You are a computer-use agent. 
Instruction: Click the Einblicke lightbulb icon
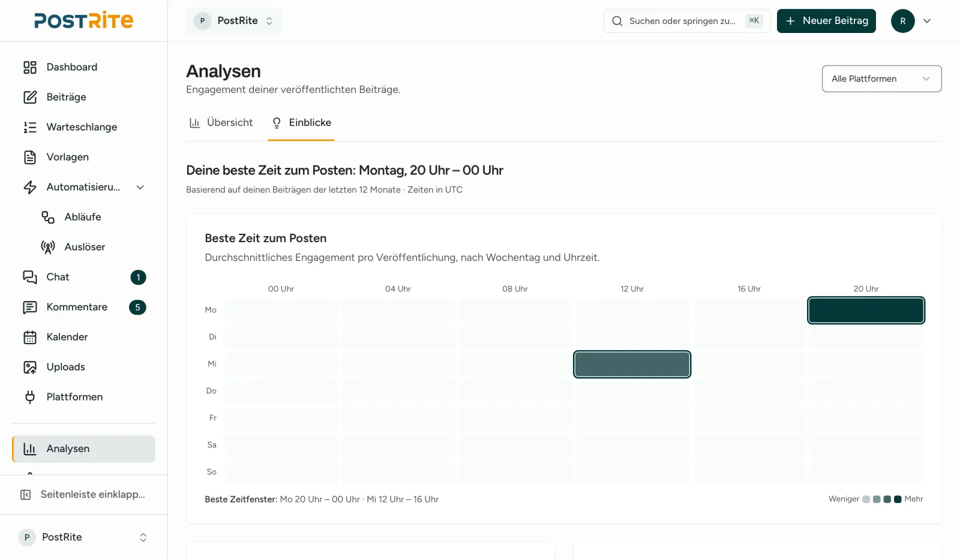point(277,123)
